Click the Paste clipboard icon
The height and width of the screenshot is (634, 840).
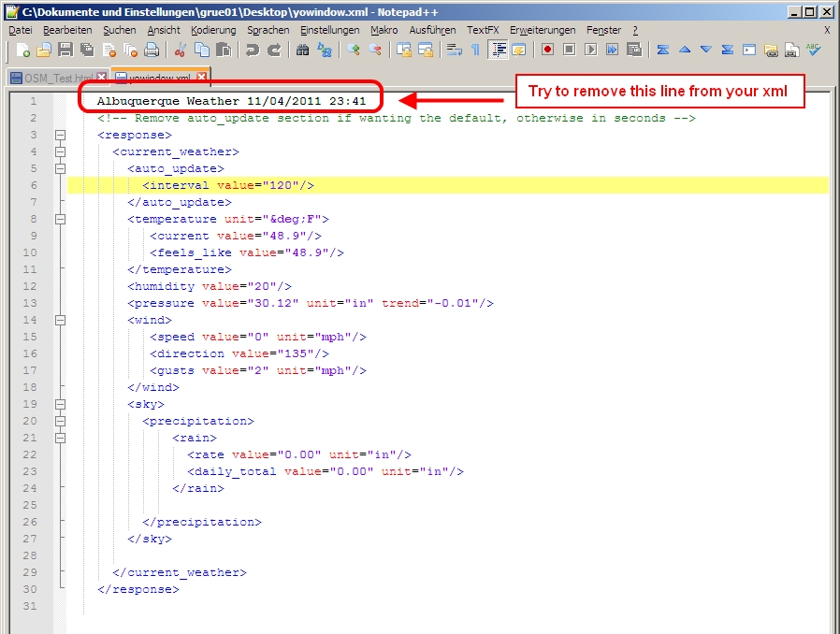pyautogui.click(x=224, y=50)
